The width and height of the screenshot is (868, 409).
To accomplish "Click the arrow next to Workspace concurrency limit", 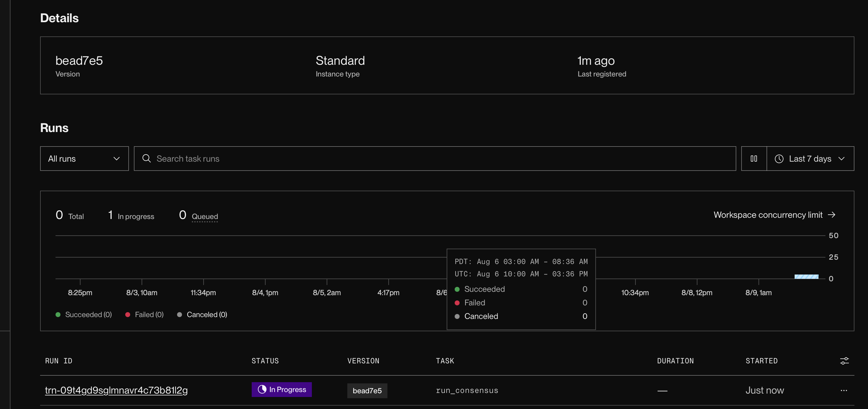I will coord(832,215).
